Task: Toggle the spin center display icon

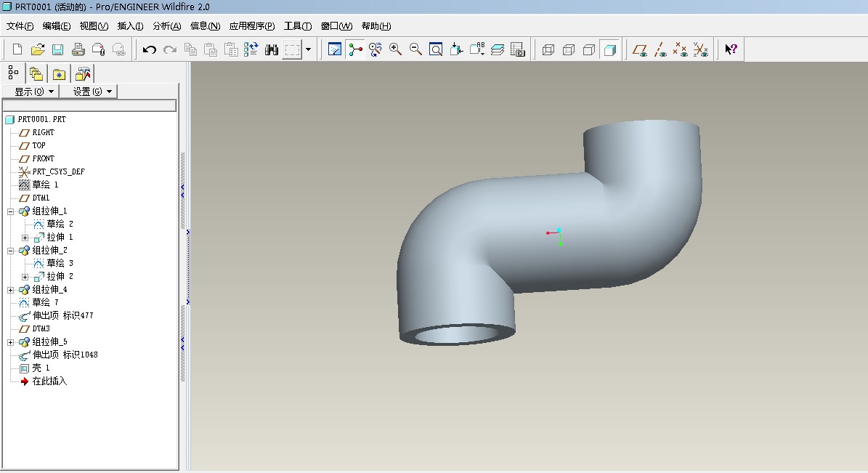Action: point(355,49)
